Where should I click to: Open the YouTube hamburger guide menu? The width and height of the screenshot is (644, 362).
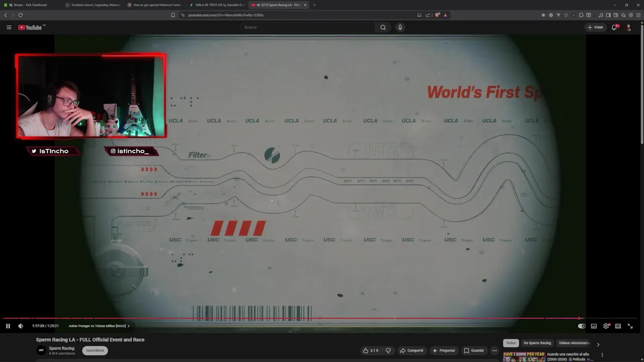[x=9, y=27]
